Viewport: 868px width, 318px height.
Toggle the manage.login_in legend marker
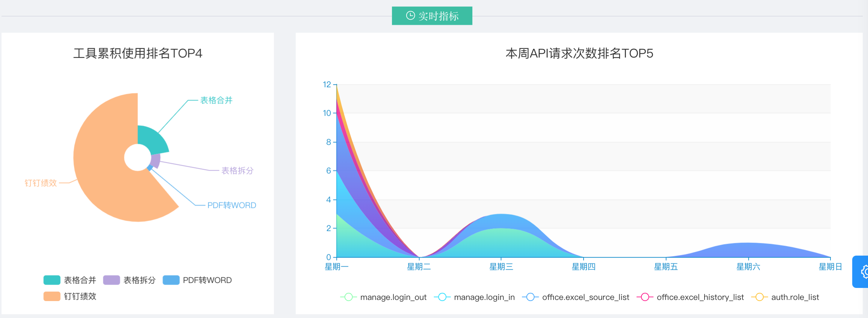tap(442, 297)
